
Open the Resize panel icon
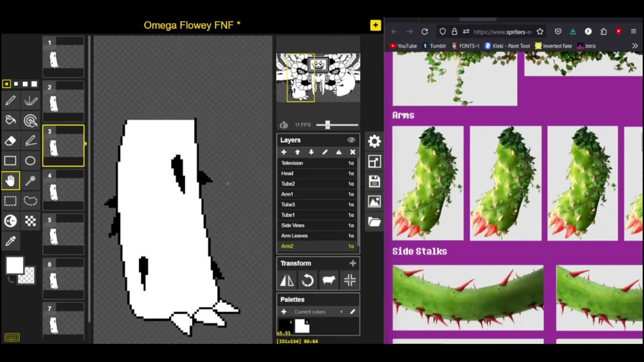tap(374, 161)
